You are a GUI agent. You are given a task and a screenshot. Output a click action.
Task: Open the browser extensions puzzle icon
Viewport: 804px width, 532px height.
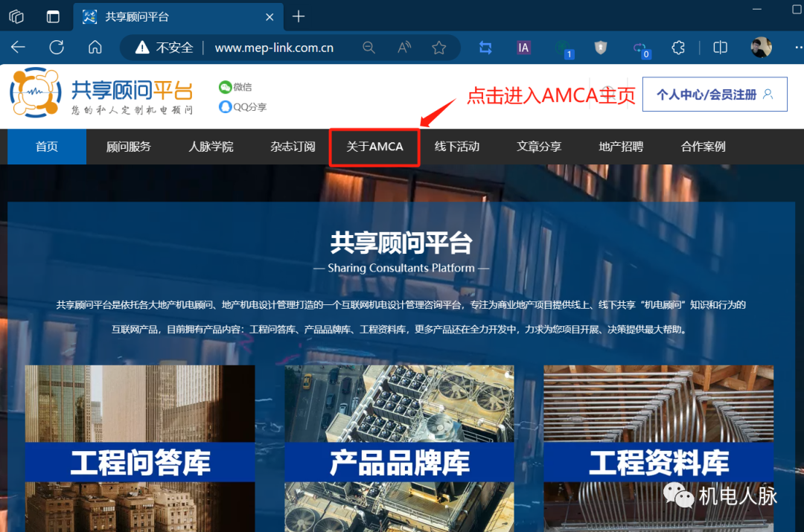point(677,47)
